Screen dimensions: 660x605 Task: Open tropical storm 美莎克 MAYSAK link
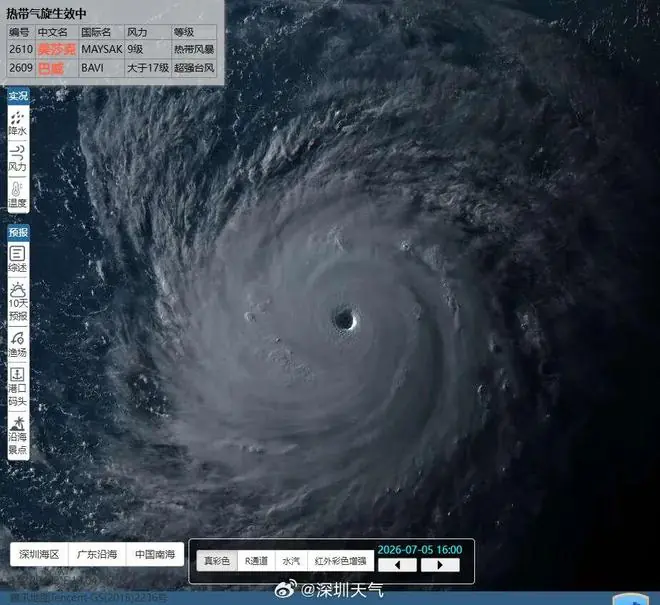56,49
